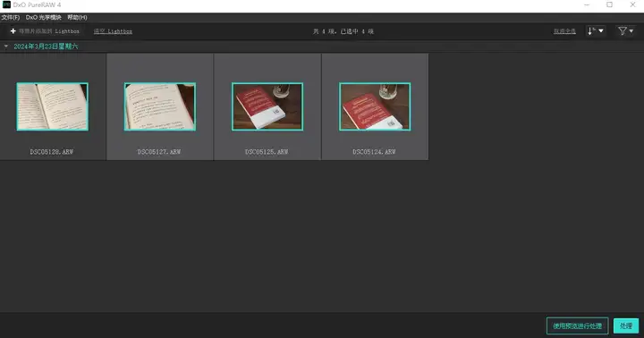Click the DSC05128.ARW filename label
The image size is (644, 338).
[x=52, y=152]
